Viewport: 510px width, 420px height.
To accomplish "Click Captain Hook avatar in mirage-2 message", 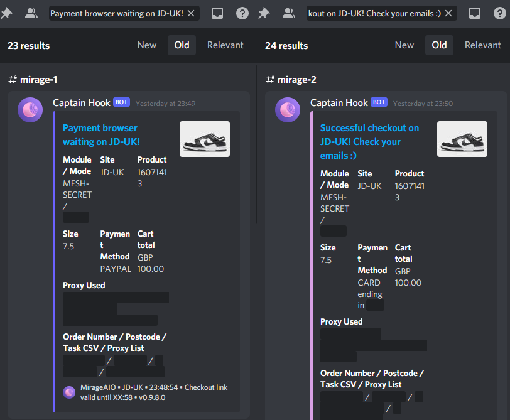I will point(288,110).
